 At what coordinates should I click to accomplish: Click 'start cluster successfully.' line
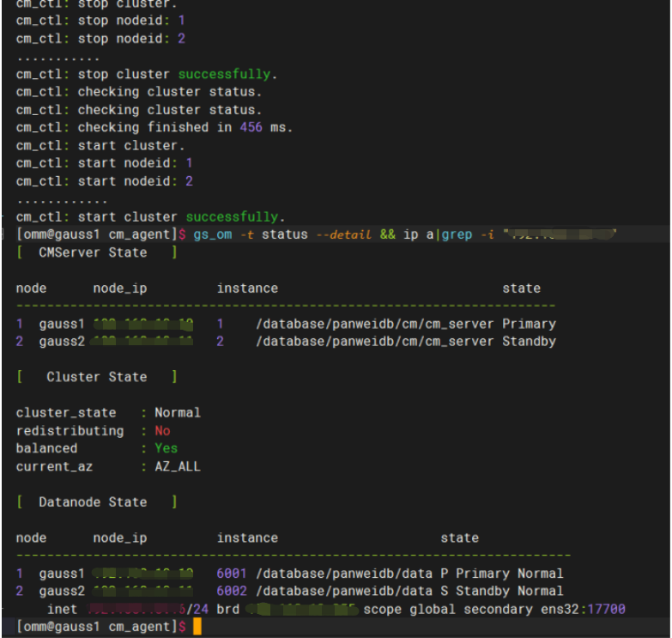[151, 216]
